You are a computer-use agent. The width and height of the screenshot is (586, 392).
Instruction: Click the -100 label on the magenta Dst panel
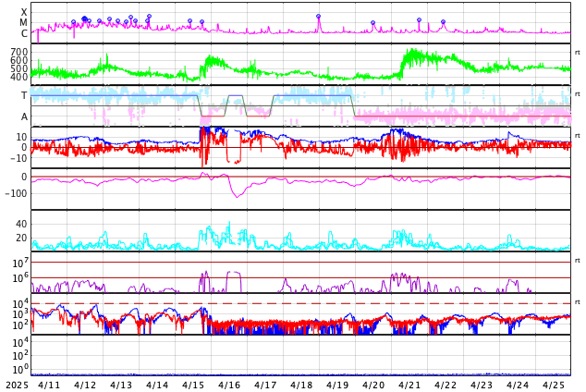(x=17, y=193)
